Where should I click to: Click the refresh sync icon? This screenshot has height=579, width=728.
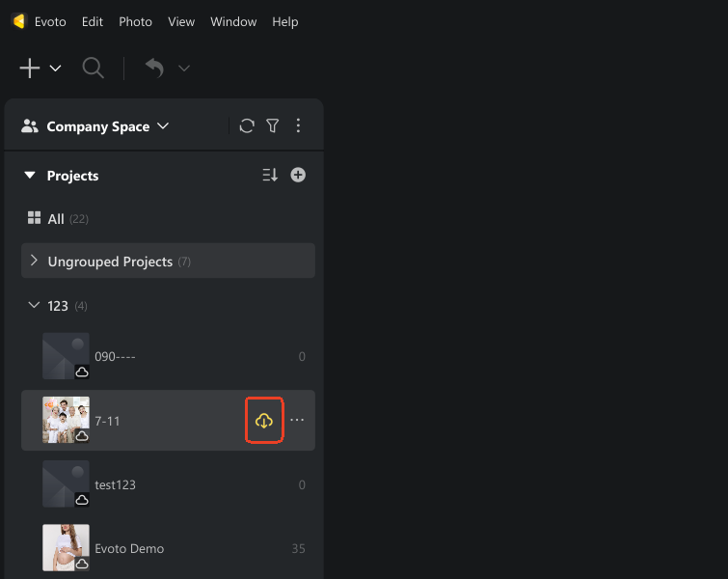247,125
